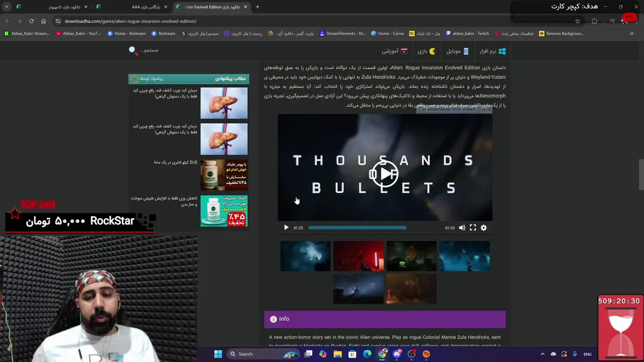
Task: Open Google Chrome from taskbar
Action: (x=382, y=354)
